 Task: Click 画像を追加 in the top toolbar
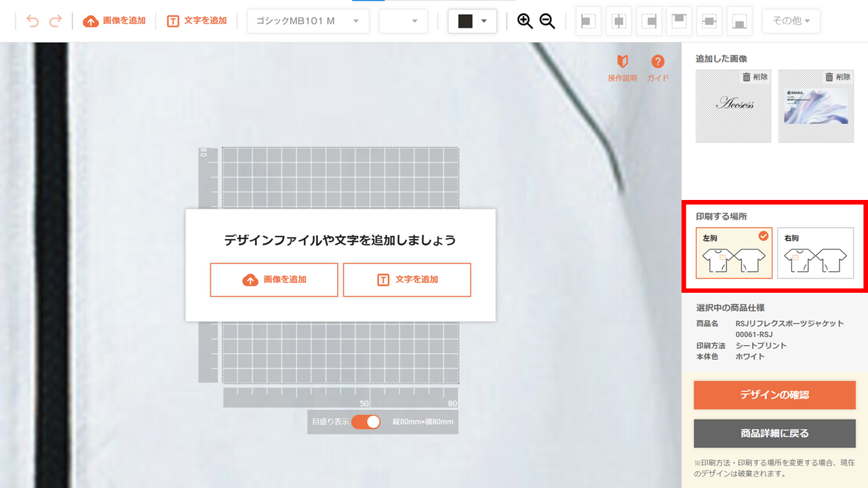[114, 21]
